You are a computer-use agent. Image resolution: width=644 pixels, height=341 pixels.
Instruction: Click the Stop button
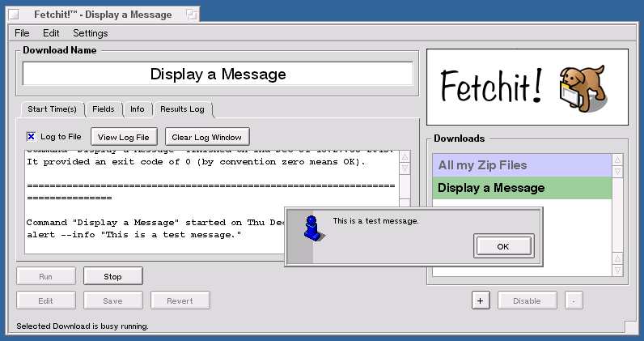pyautogui.click(x=113, y=276)
